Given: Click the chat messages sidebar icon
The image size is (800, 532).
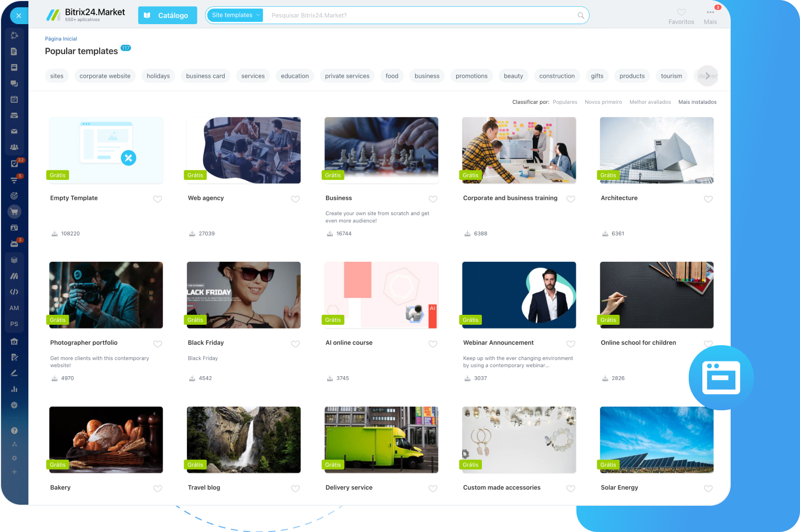Looking at the screenshot, I should click(14, 83).
